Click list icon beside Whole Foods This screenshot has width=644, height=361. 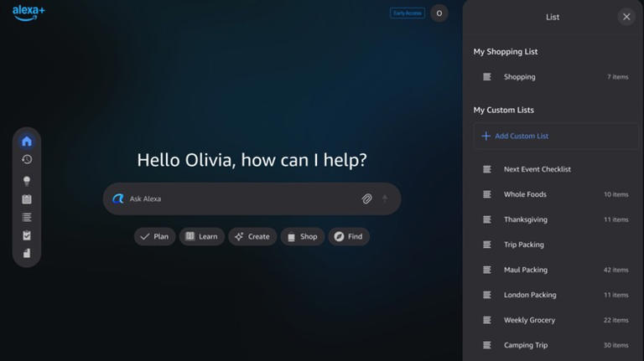pos(487,194)
